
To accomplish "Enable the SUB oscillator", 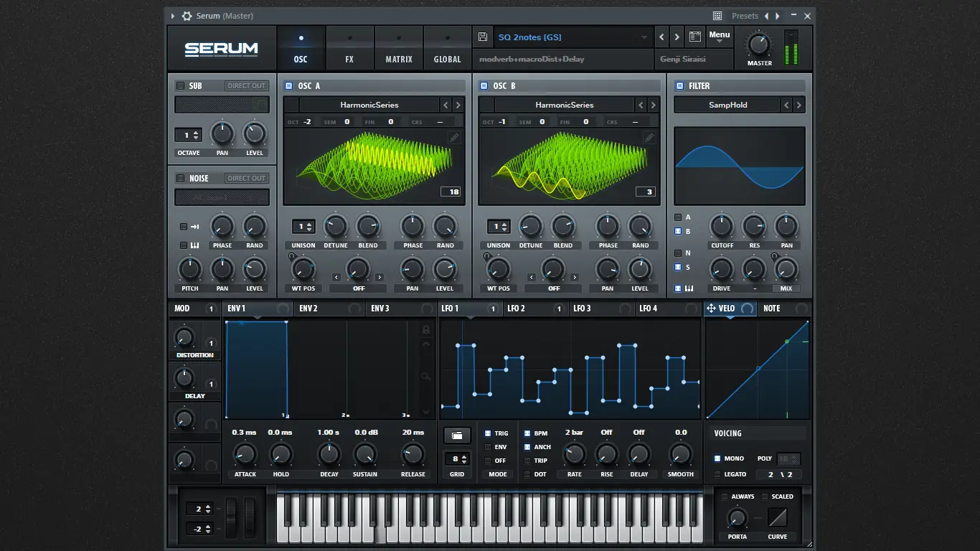I will pyautogui.click(x=180, y=85).
